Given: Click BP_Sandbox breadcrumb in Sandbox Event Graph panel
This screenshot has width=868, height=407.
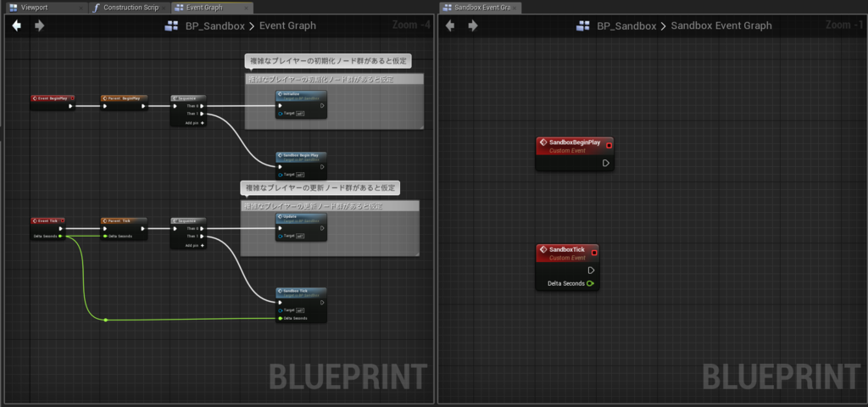Looking at the screenshot, I should [x=626, y=26].
